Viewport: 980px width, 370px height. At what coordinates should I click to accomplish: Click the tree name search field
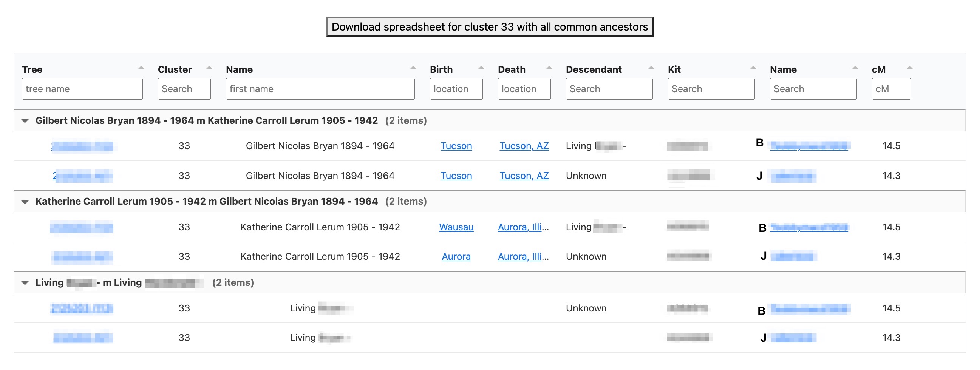point(82,89)
